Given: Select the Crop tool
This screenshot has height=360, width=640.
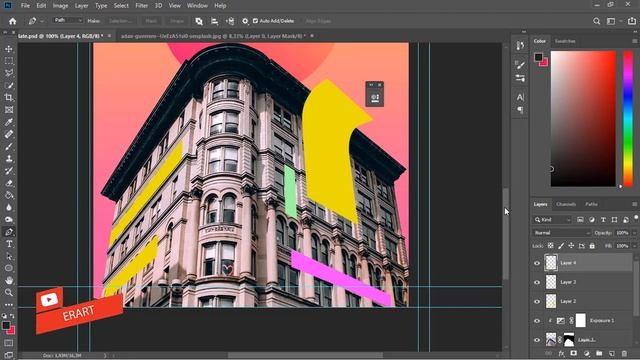Looking at the screenshot, I should click(x=9, y=98).
